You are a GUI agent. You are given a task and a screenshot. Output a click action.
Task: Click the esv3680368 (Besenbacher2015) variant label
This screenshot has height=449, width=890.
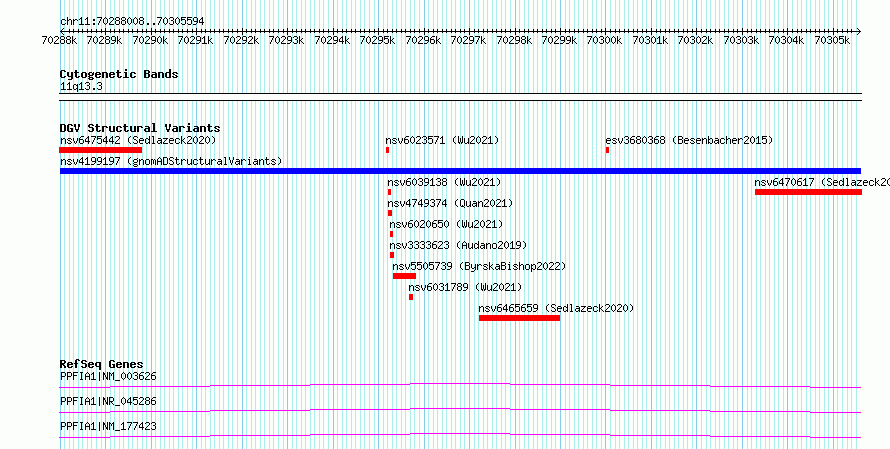(x=689, y=140)
